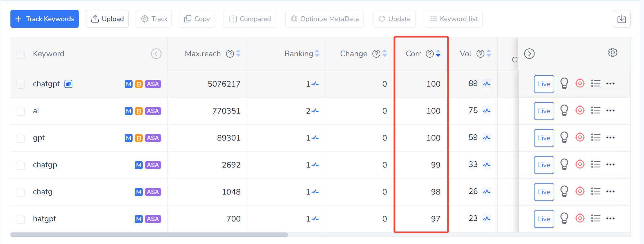This screenshot has height=244, width=644.
Task: Click the Copy button
Action: click(x=196, y=19)
